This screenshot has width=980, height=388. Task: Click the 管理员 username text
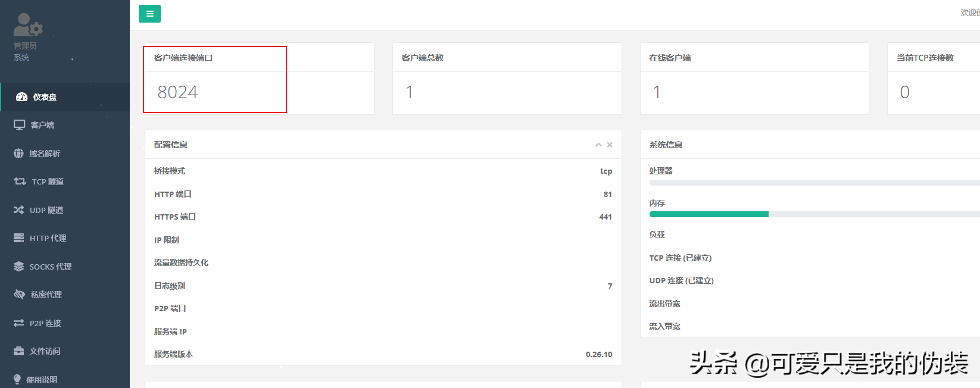[25, 46]
